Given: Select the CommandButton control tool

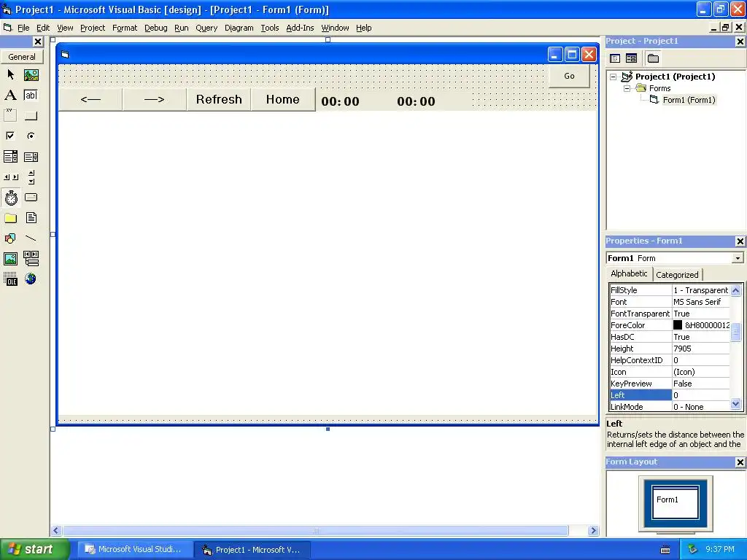Looking at the screenshot, I should tap(31, 115).
